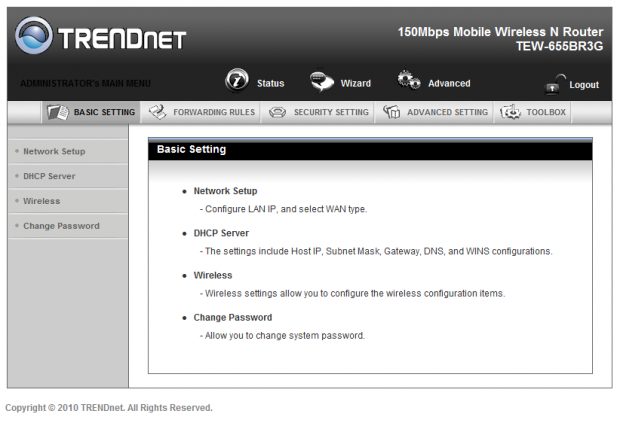This screenshot has width=620, height=423.
Task: Switch to the Security Setting tab
Action: click(x=318, y=112)
